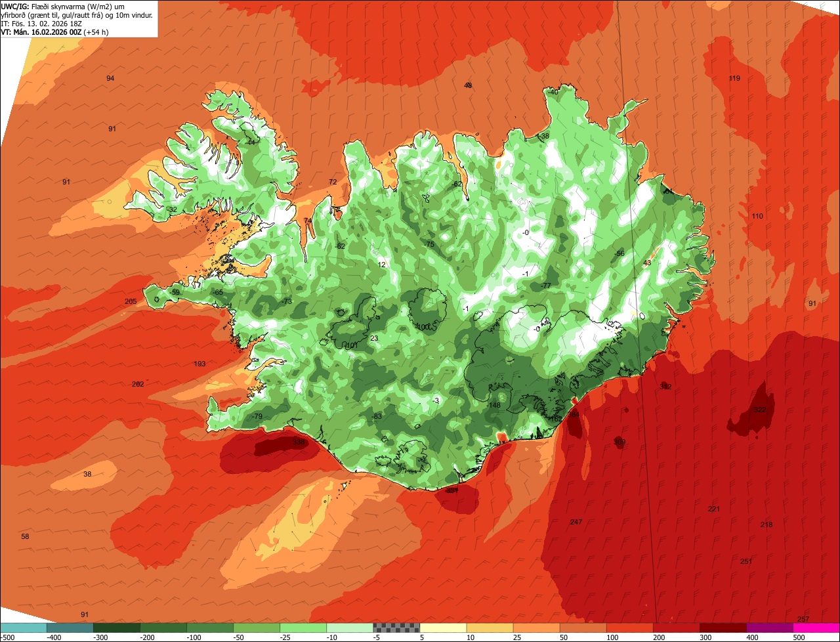Click the flux value 193 in Faxaflói bay
Screen dimensions: 840x642
pos(199,364)
